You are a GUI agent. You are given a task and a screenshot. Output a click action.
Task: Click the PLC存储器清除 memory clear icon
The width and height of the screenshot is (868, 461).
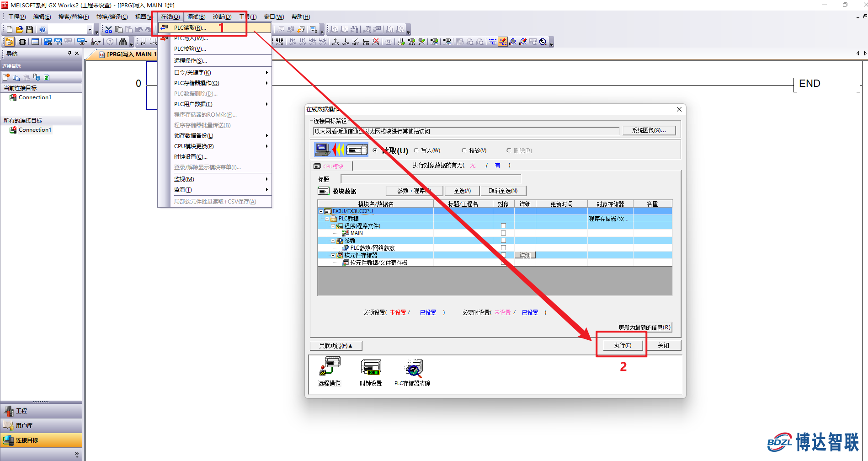412,371
